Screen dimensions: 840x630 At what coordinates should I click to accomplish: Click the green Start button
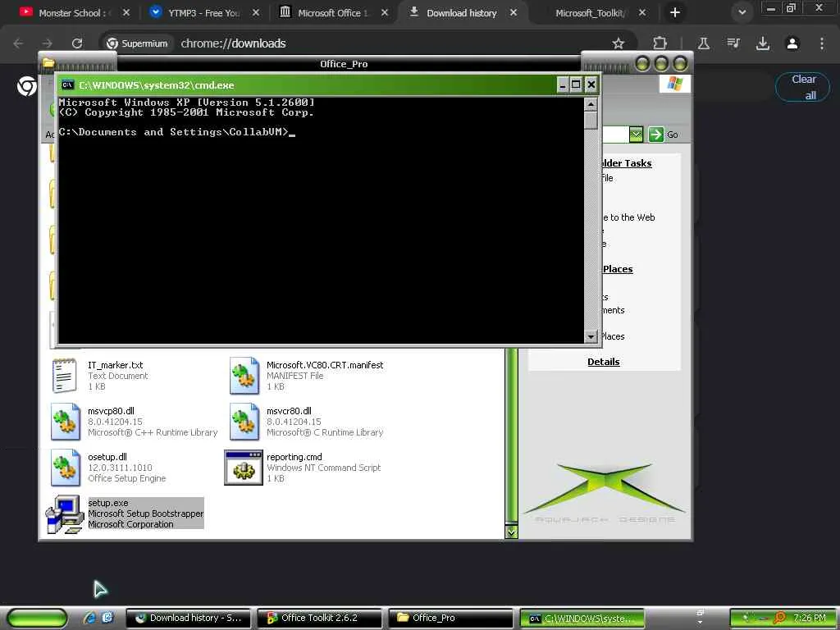pos(38,618)
